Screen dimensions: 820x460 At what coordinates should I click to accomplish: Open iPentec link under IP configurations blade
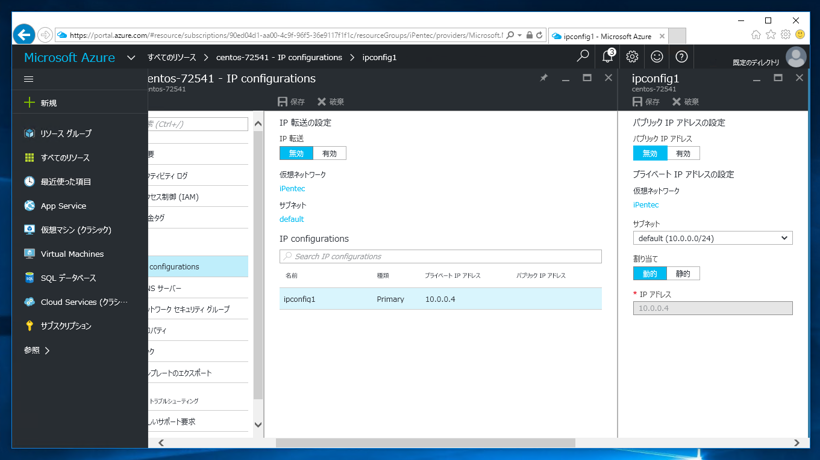pos(292,188)
